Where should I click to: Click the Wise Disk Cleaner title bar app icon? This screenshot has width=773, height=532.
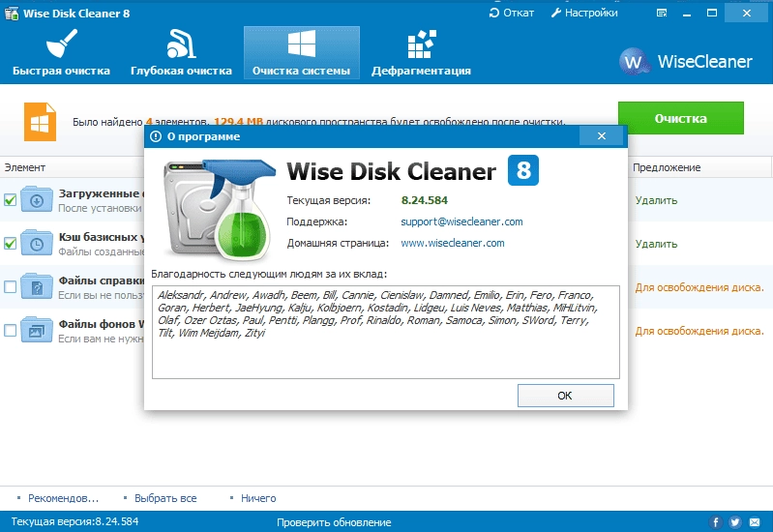point(12,13)
